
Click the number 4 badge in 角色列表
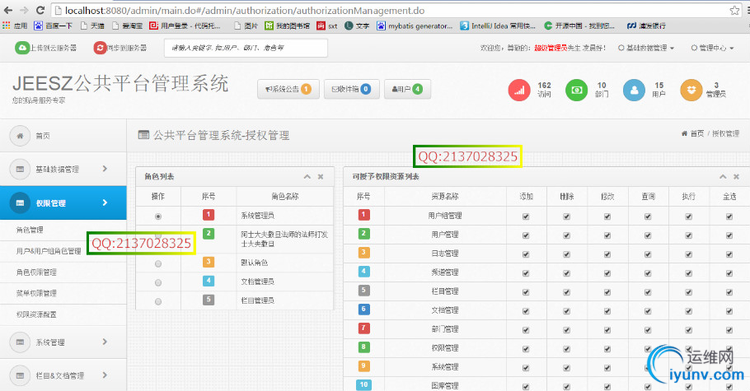tap(209, 281)
